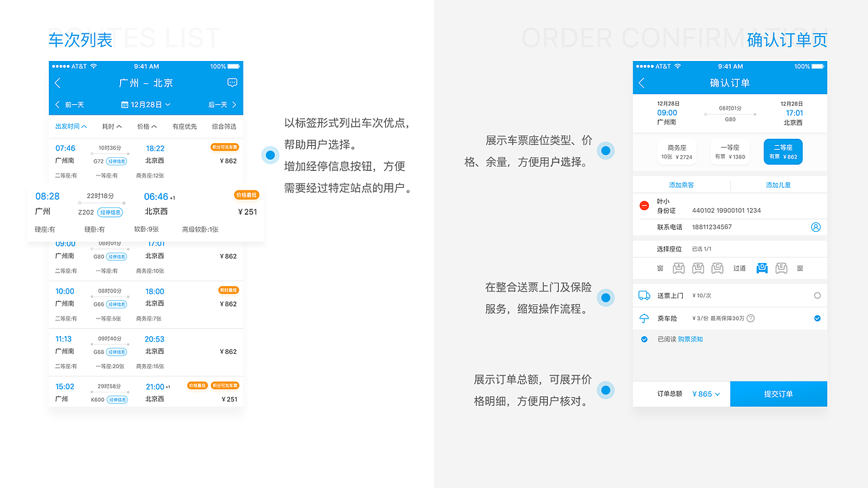Expand 订单总额 ¥865 price details
The width and height of the screenshot is (868, 488).
pos(705,393)
